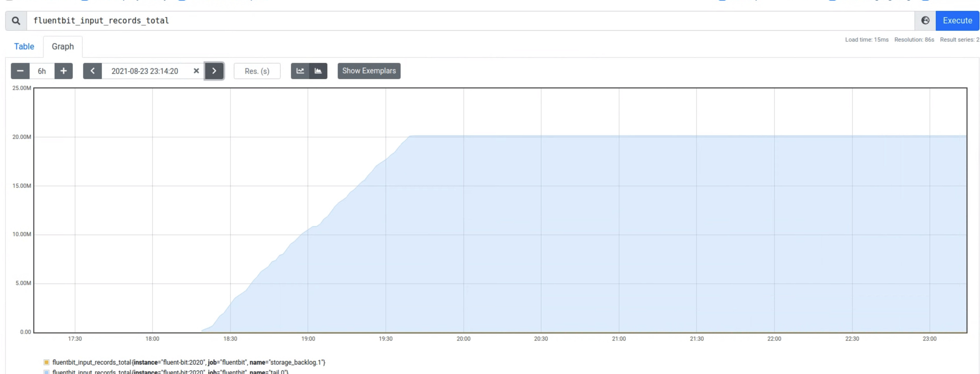This screenshot has width=980, height=374.
Task: Hide the storage_backlog.1 series in the legend
Action: coord(188,362)
